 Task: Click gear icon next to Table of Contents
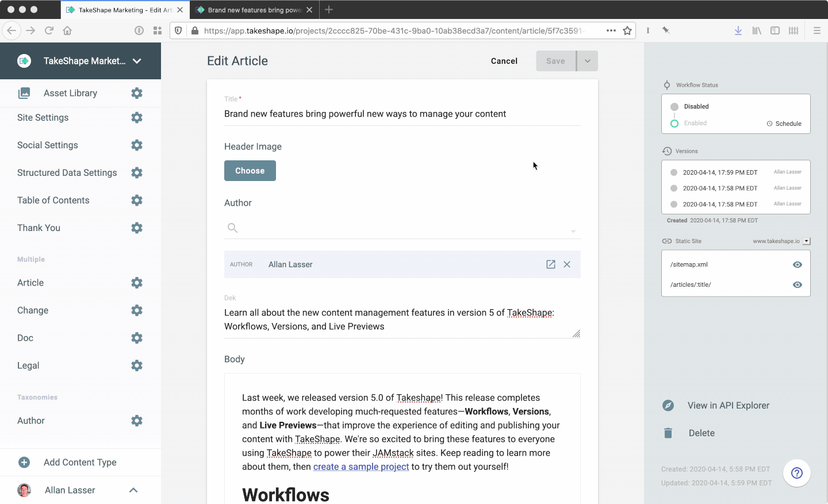tap(137, 200)
